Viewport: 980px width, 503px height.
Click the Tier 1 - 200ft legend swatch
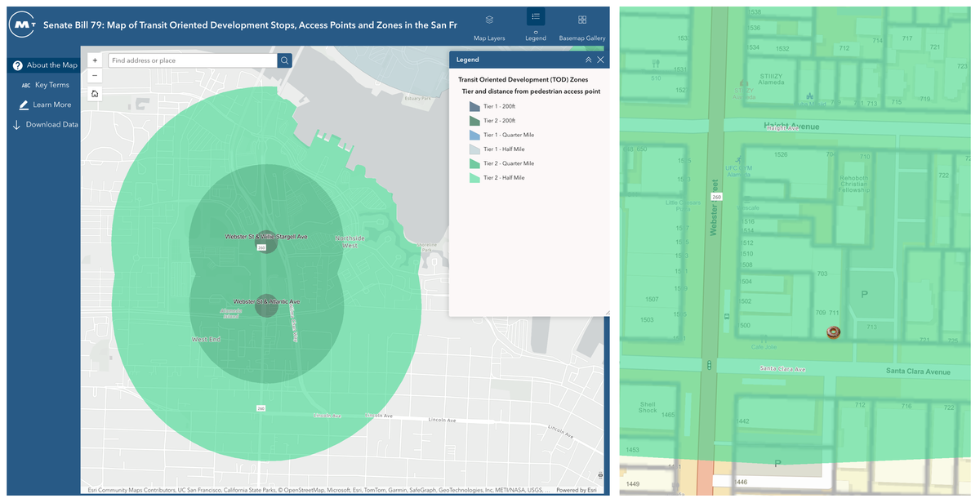point(474,106)
